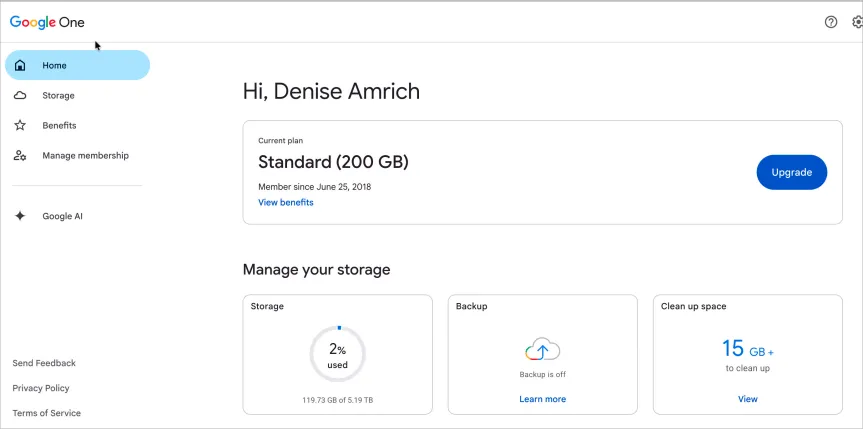
Task: Click the Storage card title
Action: [267, 306]
